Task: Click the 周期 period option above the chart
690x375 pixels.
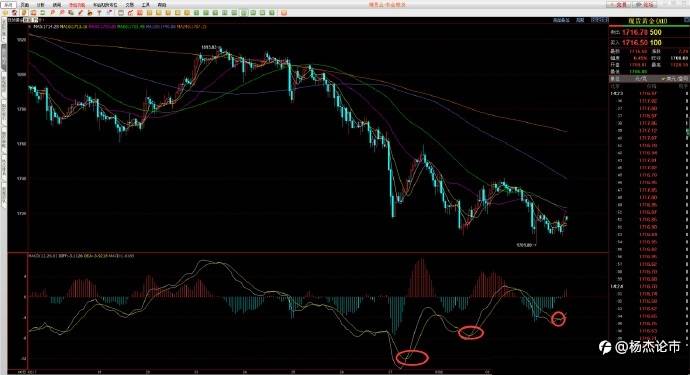Action: tap(580, 20)
